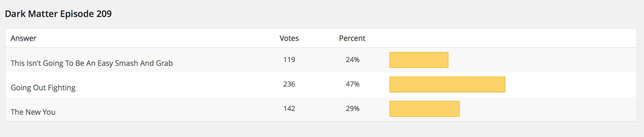The image size is (644, 137).
Task: Click the 119 votes count
Action: click(289, 59)
